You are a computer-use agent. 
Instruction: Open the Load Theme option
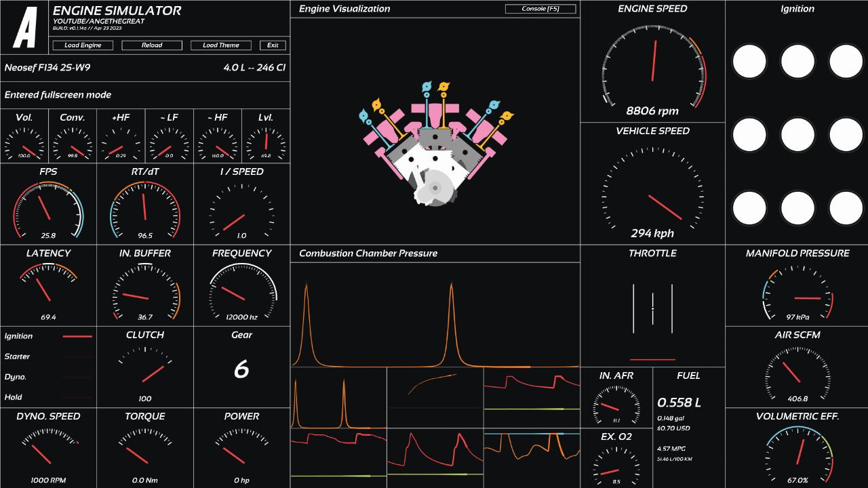pyautogui.click(x=221, y=45)
